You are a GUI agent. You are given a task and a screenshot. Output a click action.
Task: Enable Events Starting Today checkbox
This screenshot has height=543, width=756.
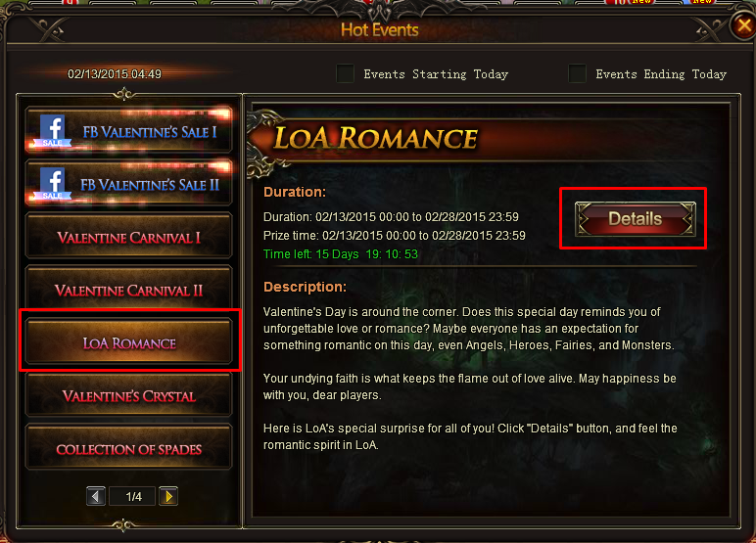point(346,73)
